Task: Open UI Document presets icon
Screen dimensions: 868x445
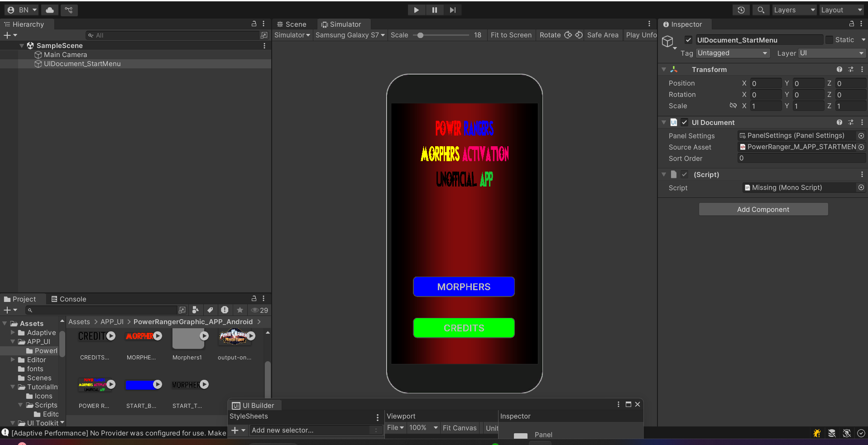Action: [x=851, y=122]
